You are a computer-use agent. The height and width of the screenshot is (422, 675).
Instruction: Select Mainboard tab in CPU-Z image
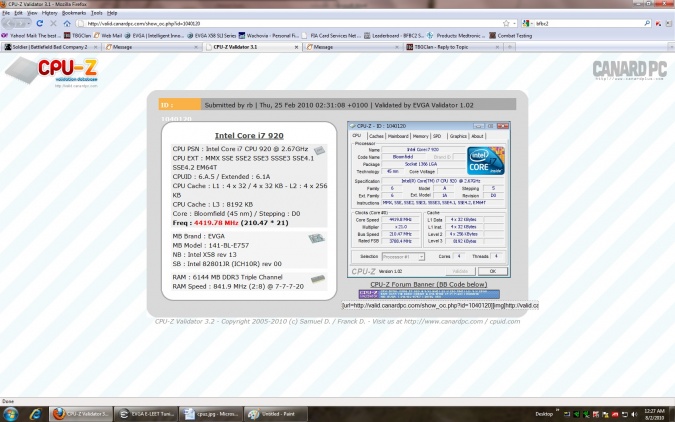pyautogui.click(x=398, y=136)
